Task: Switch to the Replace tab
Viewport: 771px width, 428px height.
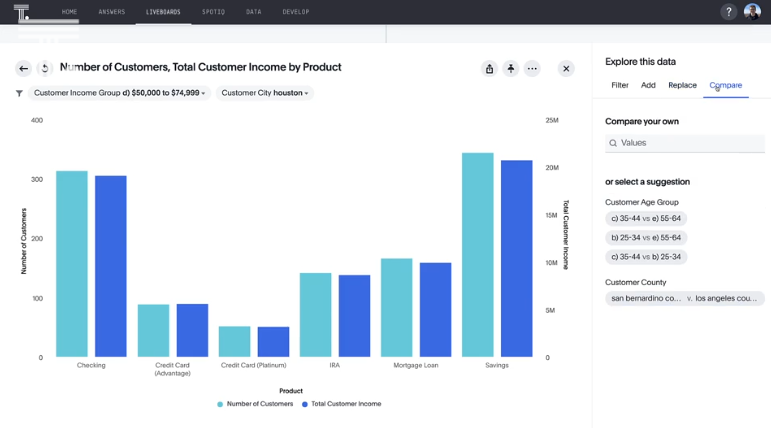Action: (x=682, y=85)
